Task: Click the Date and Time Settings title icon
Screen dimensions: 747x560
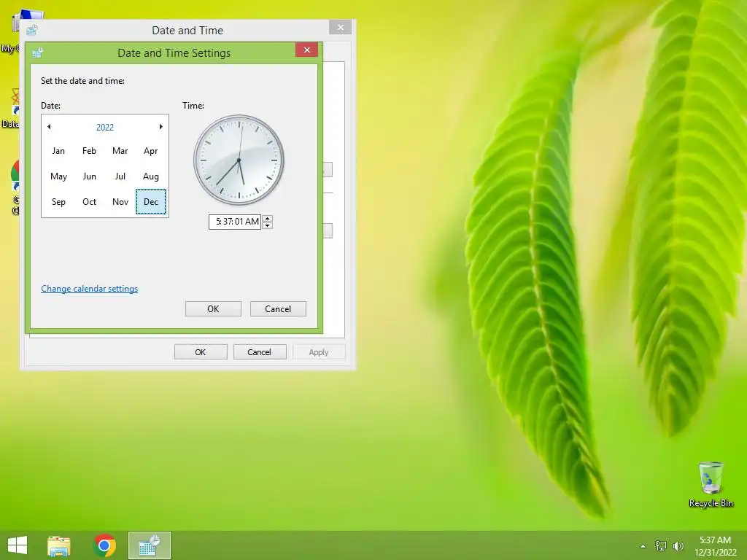Action: coord(38,52)
